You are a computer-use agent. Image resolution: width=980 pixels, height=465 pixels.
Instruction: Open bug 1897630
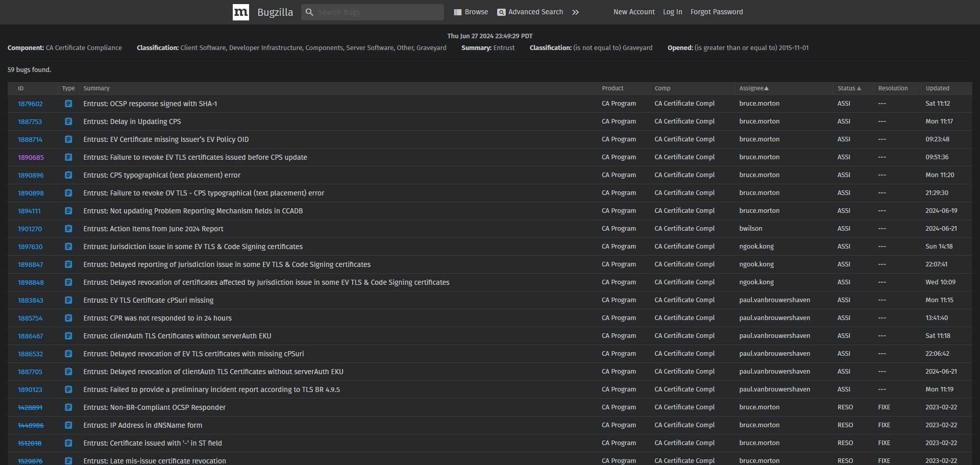click(x=30, y=247)
